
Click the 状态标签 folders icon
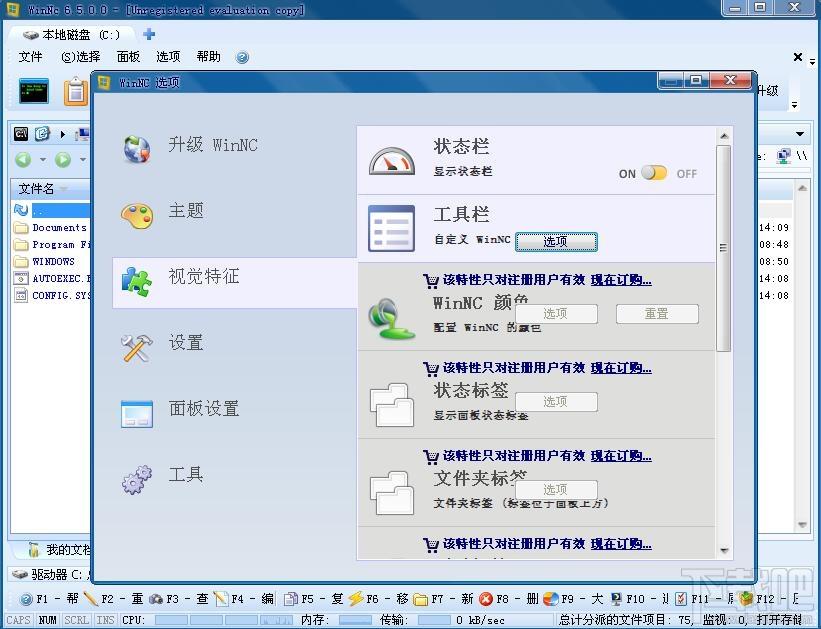(392, 404)
